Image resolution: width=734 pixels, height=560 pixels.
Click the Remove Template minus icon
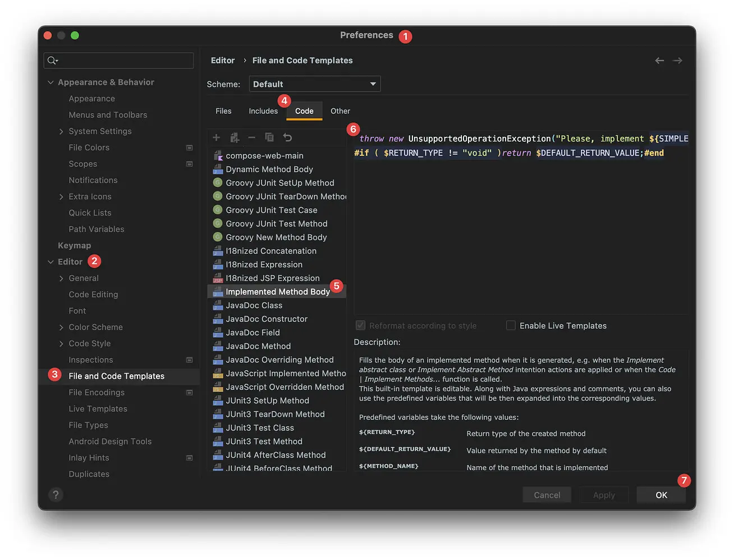click(x=251, y=137)
